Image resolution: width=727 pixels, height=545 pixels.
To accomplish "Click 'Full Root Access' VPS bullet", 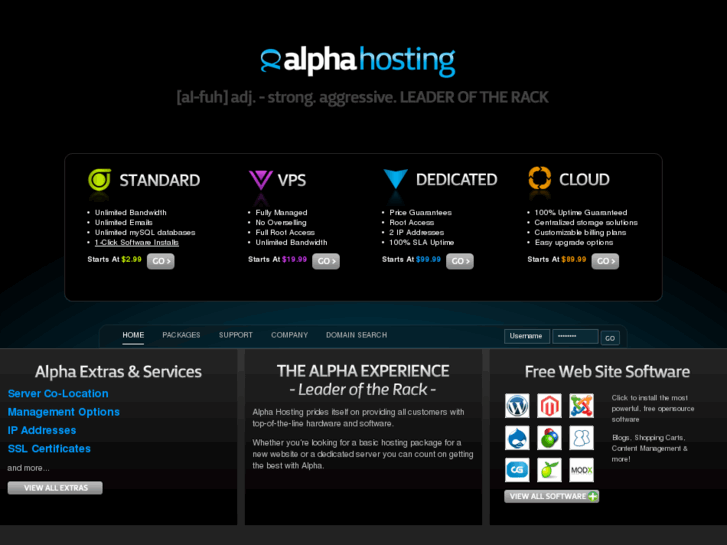I will coord(285,232).
